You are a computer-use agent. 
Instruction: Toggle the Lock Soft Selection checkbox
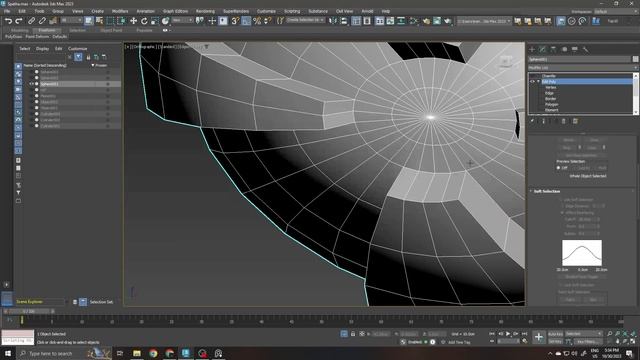coord(562,285)
